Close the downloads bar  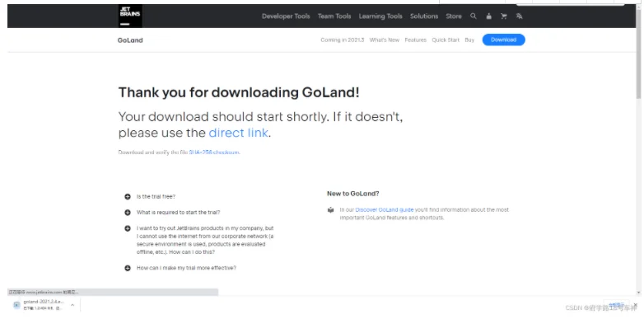point(636,305)
